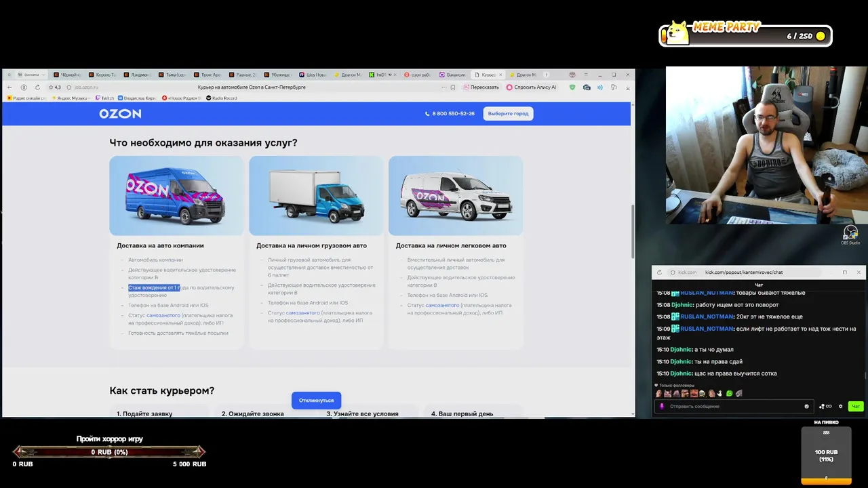
Task: Switch to the ozon работа tab
Action: [x=417, y=75]
